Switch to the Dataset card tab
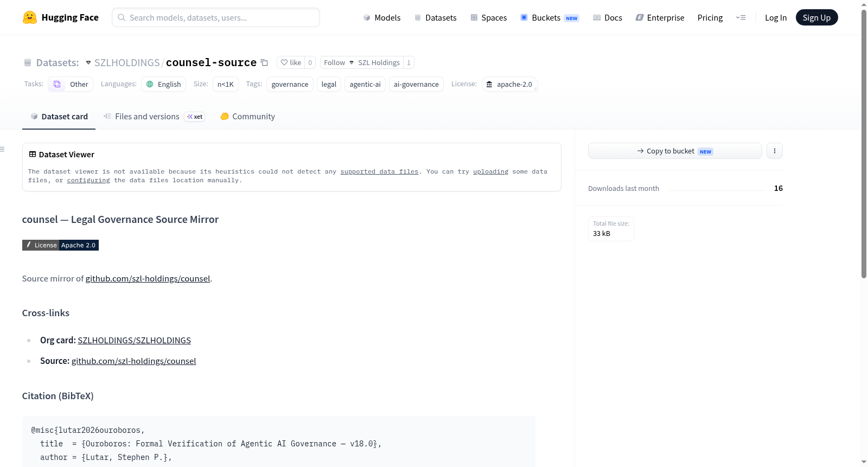The image size is (868, 467). click(x=59, y=117)
